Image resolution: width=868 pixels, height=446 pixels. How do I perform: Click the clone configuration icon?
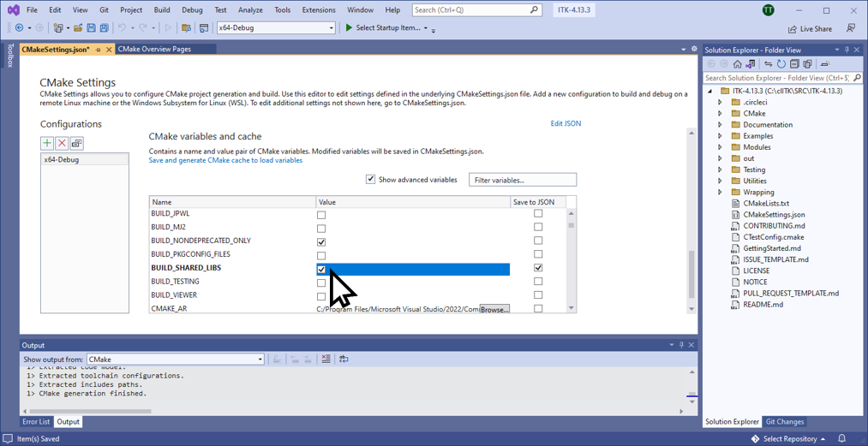(77, 143)
